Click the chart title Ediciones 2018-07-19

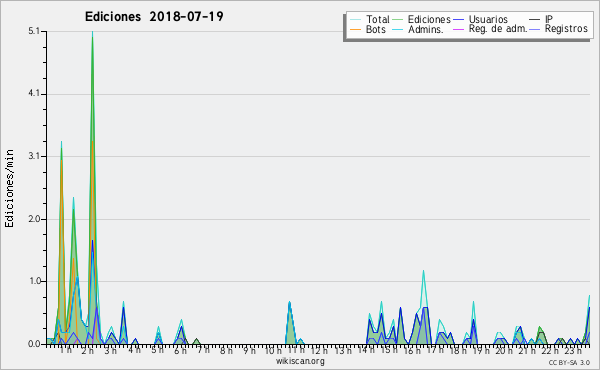[x=154, y=17]
